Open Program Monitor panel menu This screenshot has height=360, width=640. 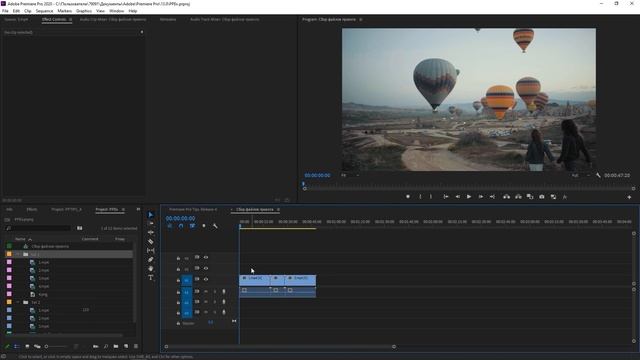tap(360, 19)
